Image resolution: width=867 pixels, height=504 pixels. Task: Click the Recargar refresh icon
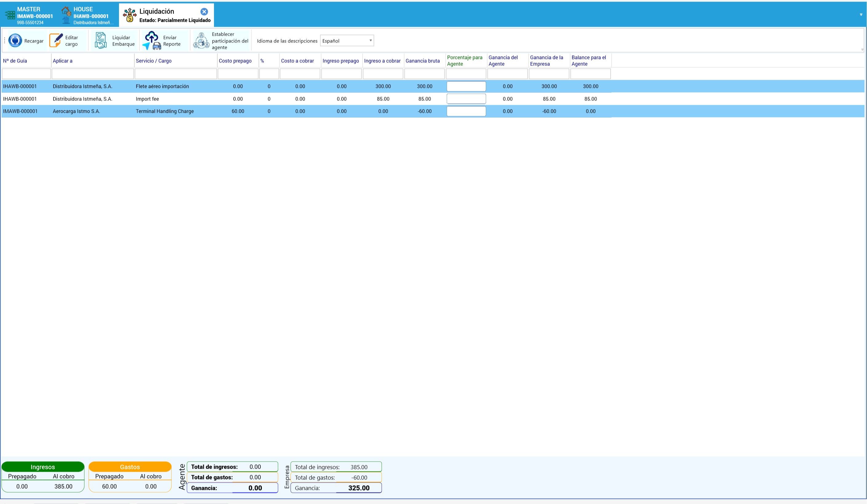15,41
